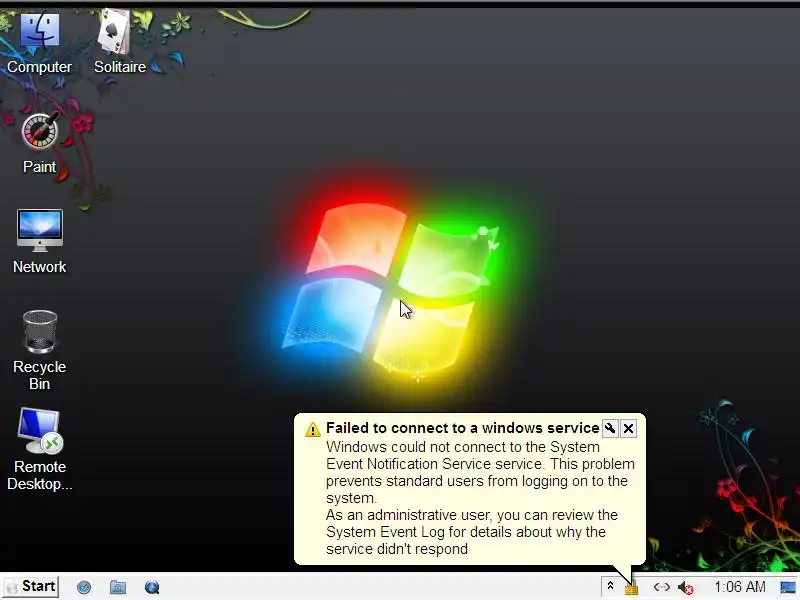Select the Remote Desktop shortcut icon
This screenshot has height=600, width=800.
pos(39,449)
